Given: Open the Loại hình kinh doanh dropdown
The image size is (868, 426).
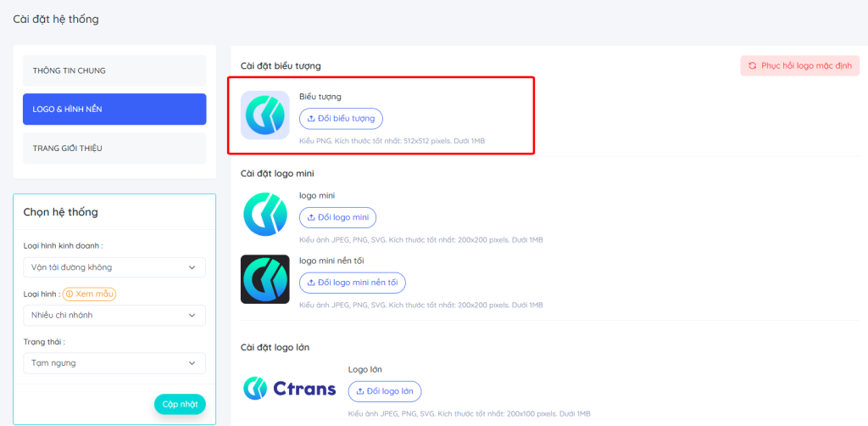Looking at the screenshot, I should pos(114,267).
